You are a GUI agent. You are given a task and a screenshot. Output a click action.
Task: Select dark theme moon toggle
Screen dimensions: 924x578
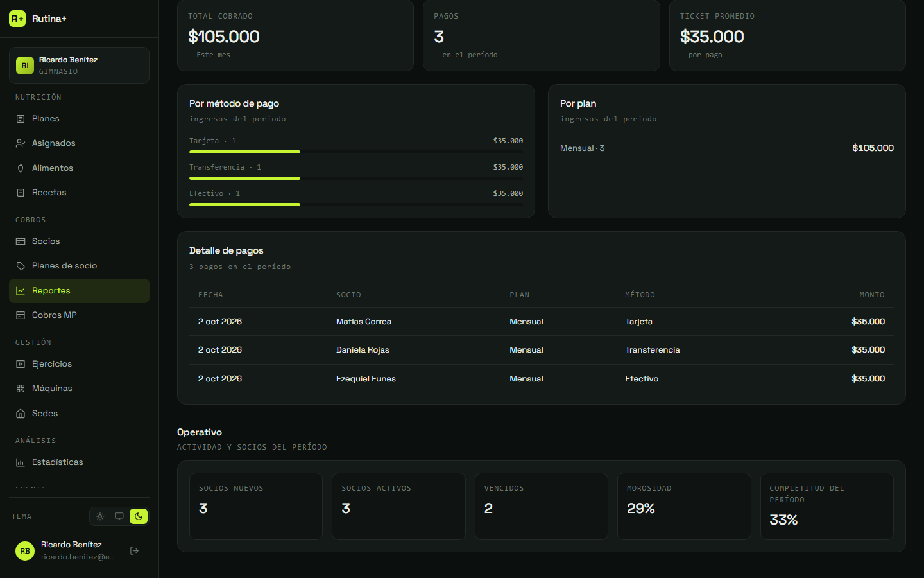(x=139, y=516)
